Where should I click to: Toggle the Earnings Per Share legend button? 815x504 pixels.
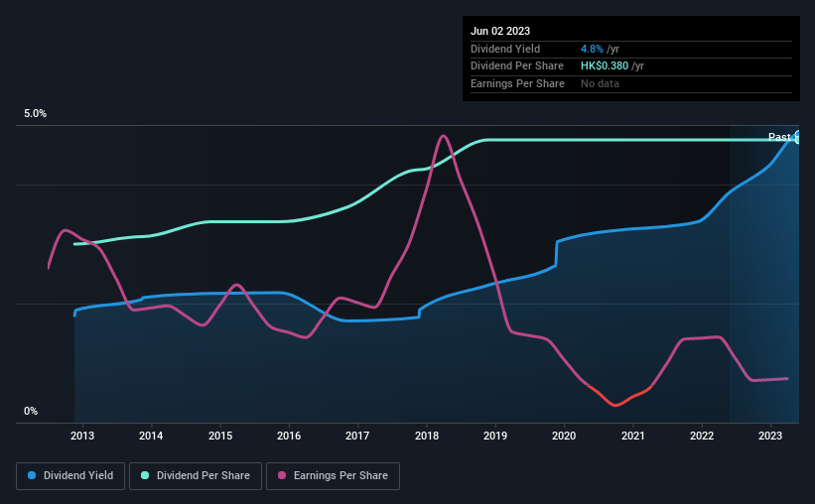tap(333, 476)
